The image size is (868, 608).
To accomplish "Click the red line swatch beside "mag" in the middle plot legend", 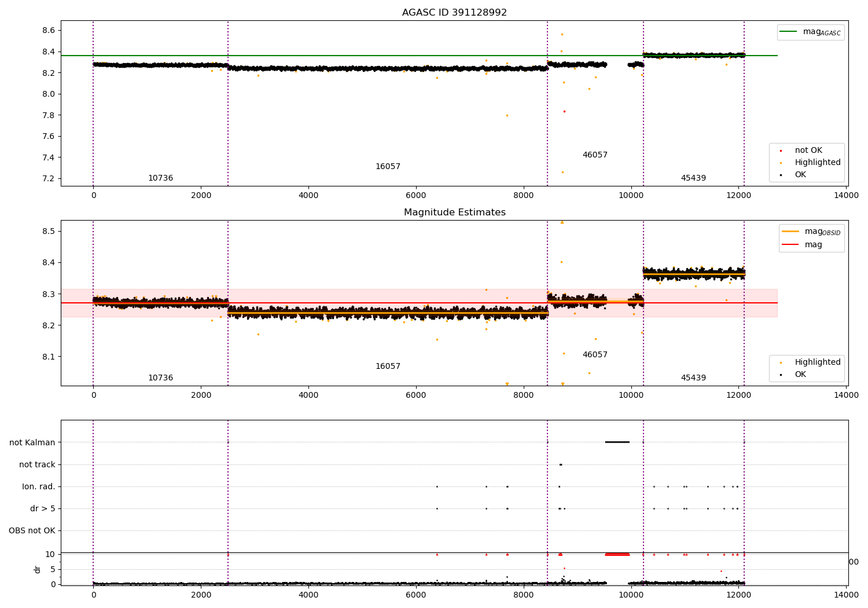I will pyautogui.click(x=790, y=245).
